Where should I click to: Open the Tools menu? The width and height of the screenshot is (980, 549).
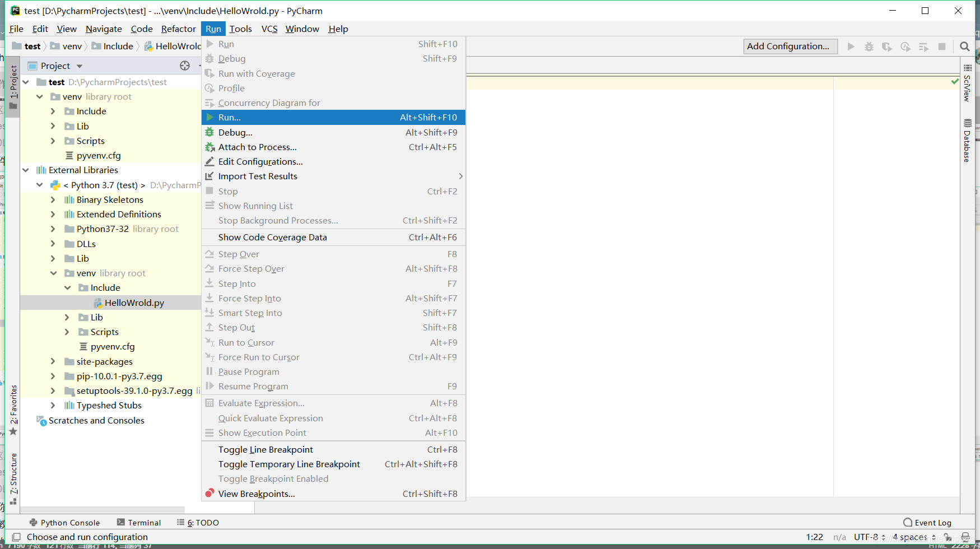[241, 29]
